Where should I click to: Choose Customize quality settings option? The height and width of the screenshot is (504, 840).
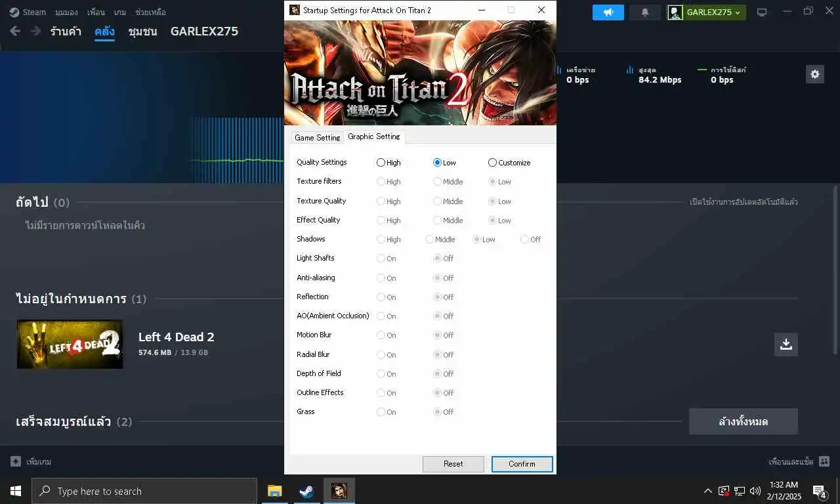pyautogui.click(x=509, y=163)
